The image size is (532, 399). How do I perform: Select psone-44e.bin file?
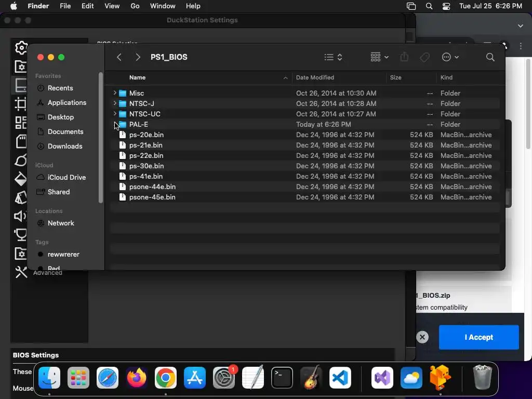pos(304,187)
